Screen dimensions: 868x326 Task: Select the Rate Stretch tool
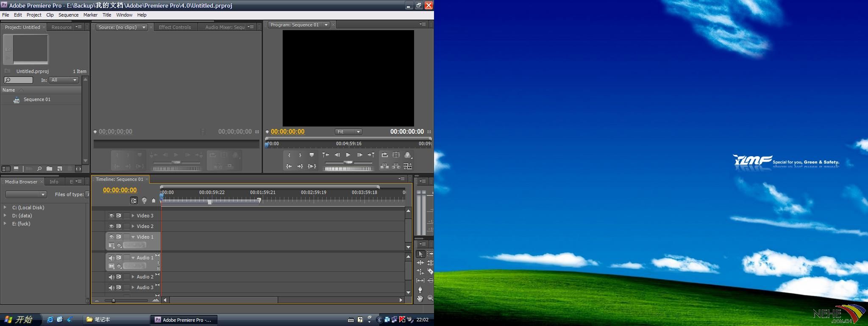click(x=420, y=272)
